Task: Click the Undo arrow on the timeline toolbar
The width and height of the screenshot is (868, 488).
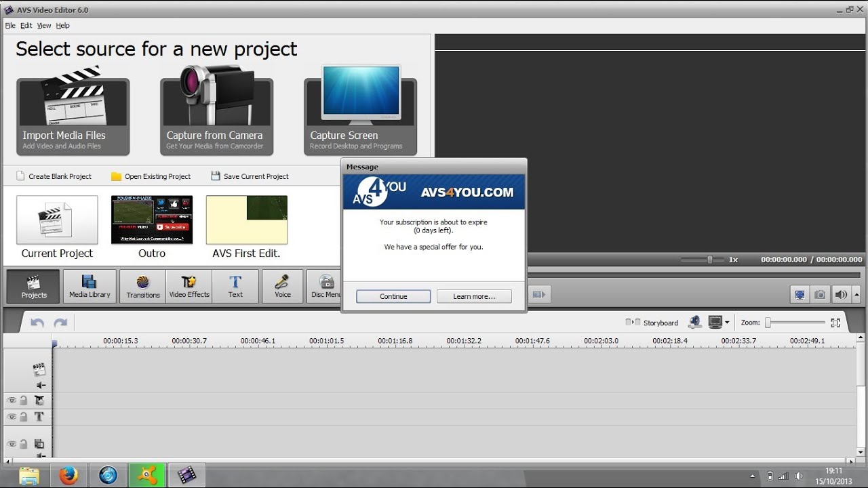Action: 37,323
